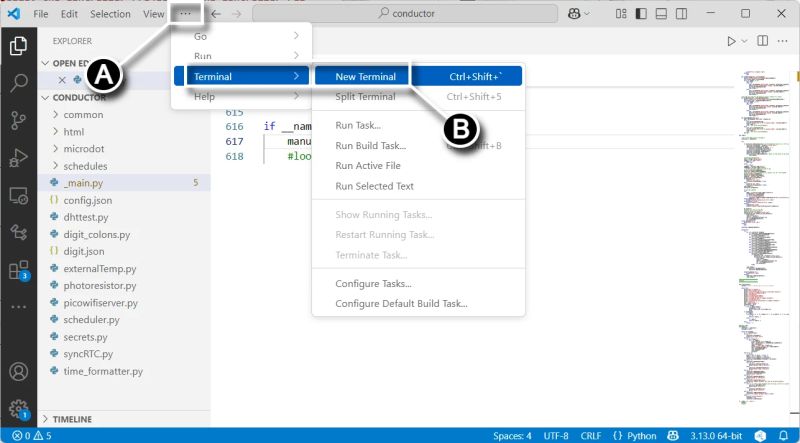The height and width of the screenshot is (443, 800).
Task: Click the VS Code logo icon
Action: click(14, 13)
